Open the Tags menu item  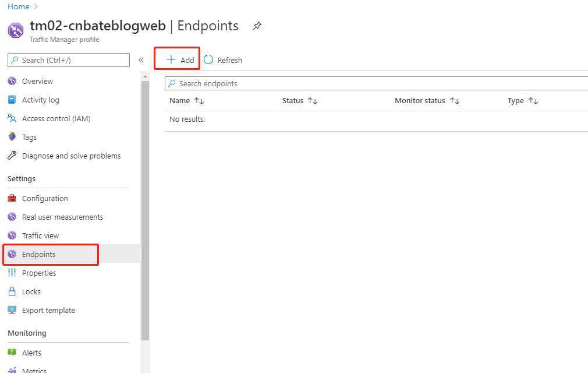[29, 138]
